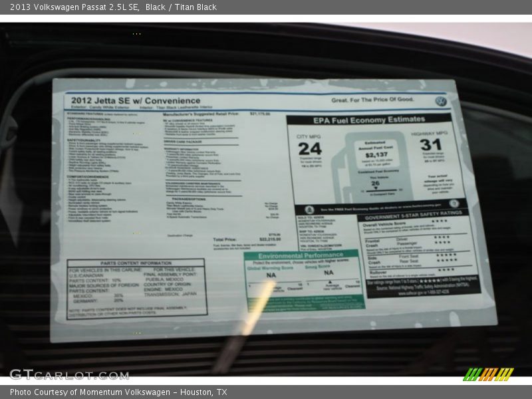Click 'Black / Titan Black' color caption
This screenshot has height=399, width=532.
(181, 7)
